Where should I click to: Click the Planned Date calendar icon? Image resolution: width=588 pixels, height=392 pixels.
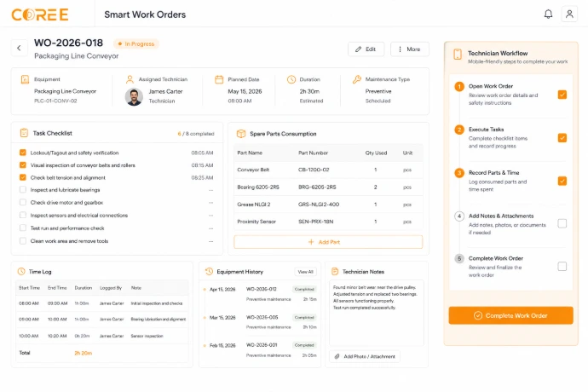[219, 79]
